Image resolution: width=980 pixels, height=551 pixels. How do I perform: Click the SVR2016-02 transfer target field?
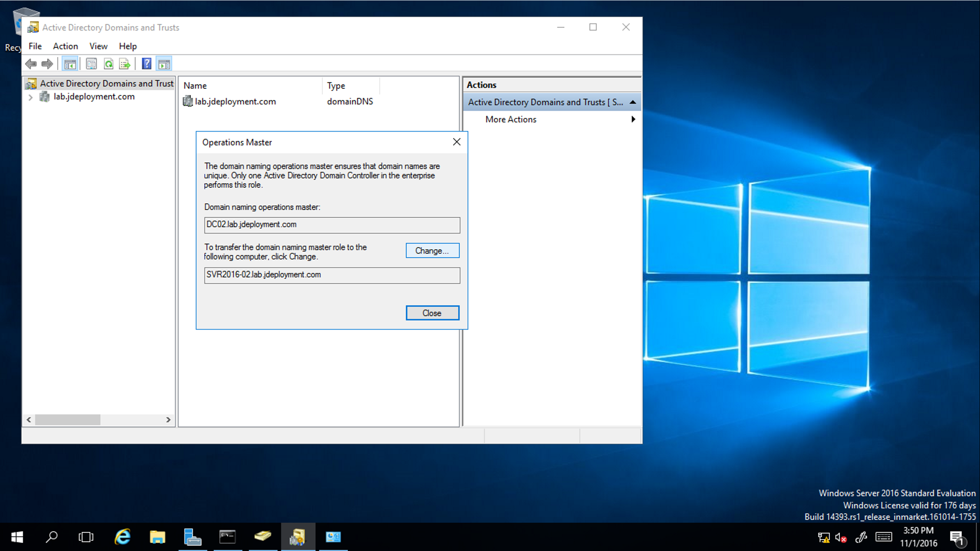pyautogui.click(x=332, y=275)
